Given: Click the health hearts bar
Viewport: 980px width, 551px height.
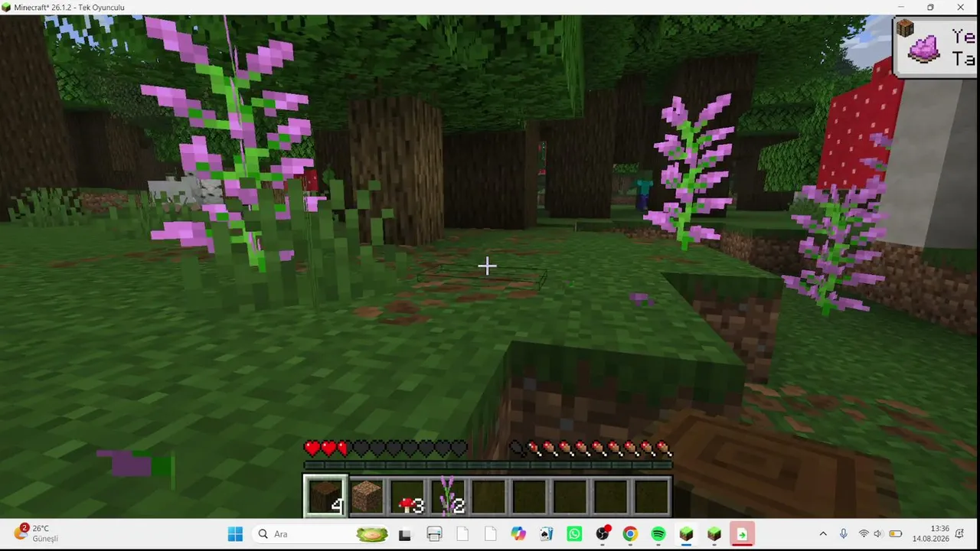Looking at the screenshot, I should [385, 448].
